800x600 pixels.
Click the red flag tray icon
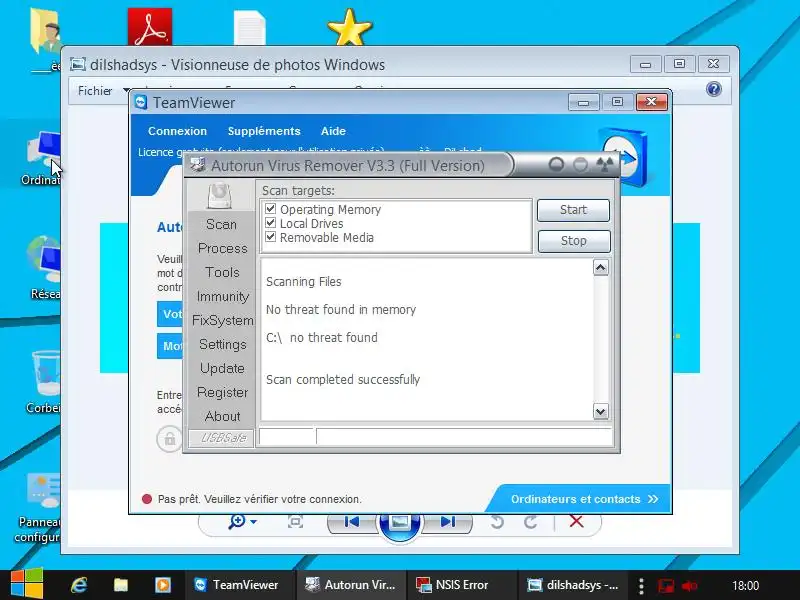(665, 585)
